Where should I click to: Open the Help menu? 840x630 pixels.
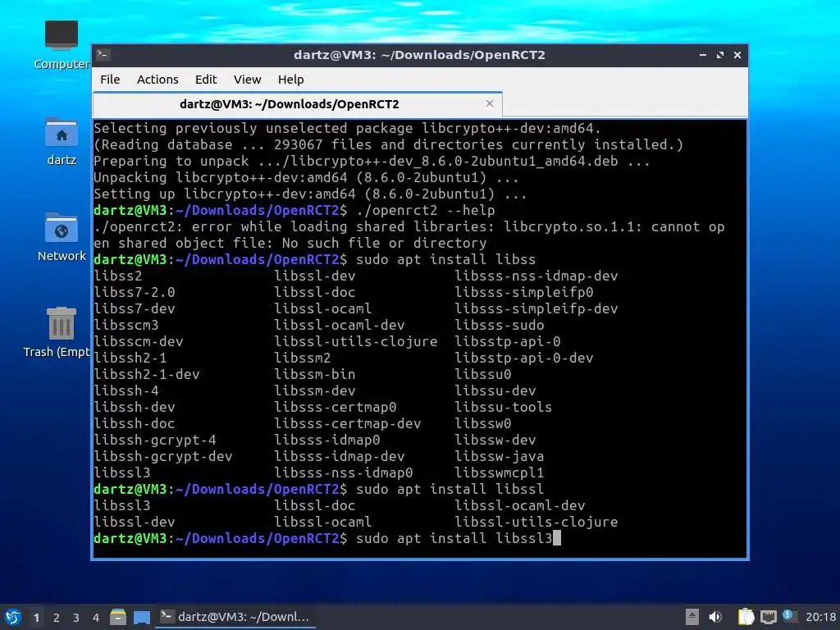(x=291, y=80)
